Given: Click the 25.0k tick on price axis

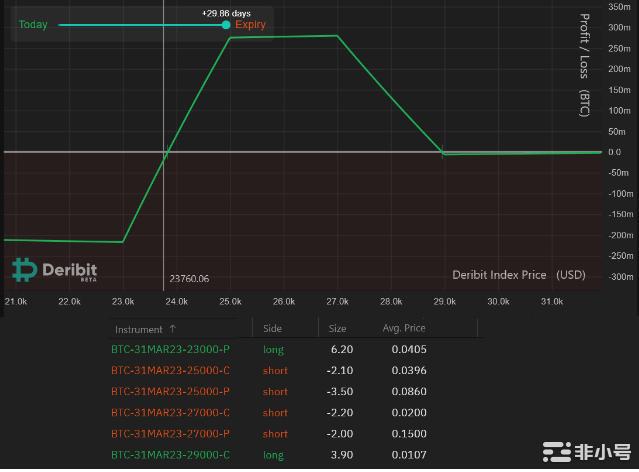Looking at the screenshot, I should click(x=230, y=301).
